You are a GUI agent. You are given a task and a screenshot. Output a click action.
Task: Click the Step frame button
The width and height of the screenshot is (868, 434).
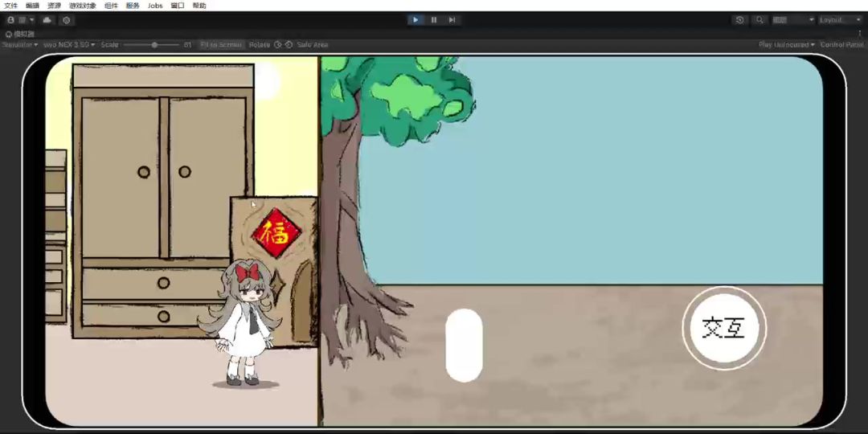(x=452, y=20)
